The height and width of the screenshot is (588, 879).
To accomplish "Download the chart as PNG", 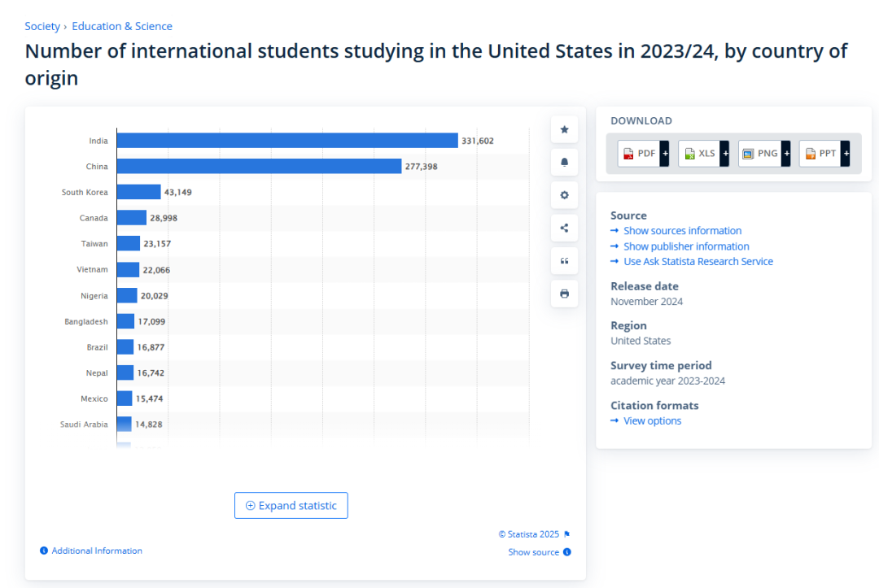I will click(x=764, y=153).
